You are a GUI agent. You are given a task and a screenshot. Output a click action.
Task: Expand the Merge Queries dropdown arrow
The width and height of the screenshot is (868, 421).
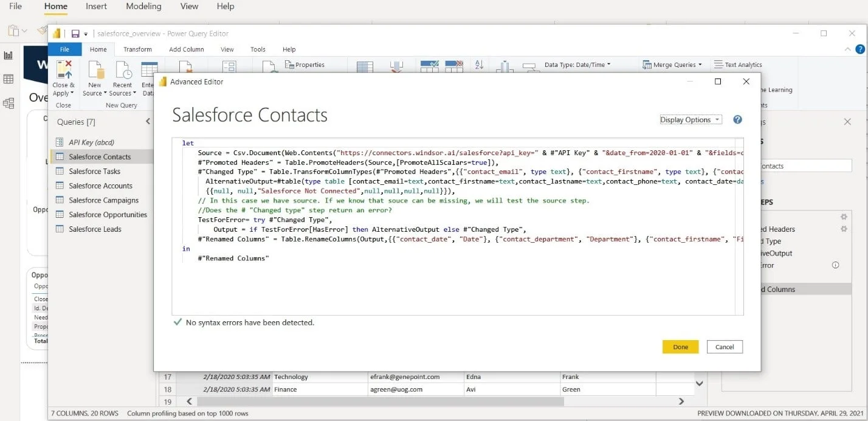click(700, 64)
